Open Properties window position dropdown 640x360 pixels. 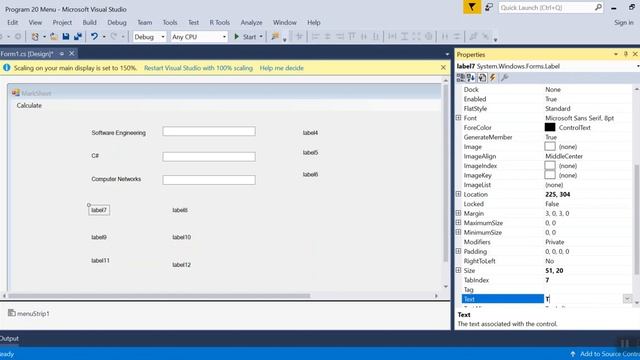pos(616,54)
